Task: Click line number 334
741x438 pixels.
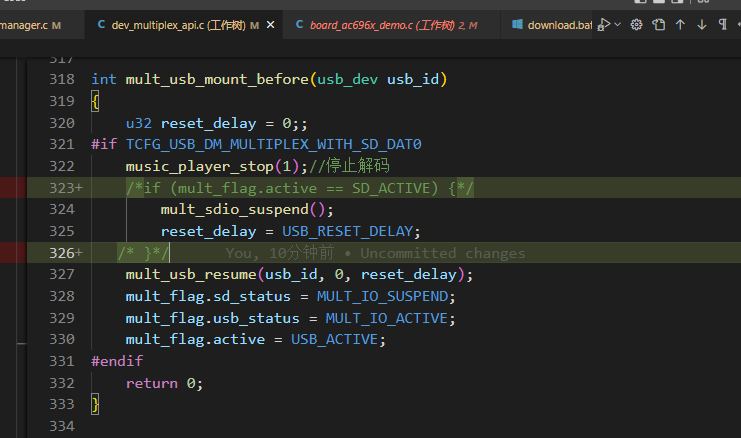Action: click(x=62, y=426)
